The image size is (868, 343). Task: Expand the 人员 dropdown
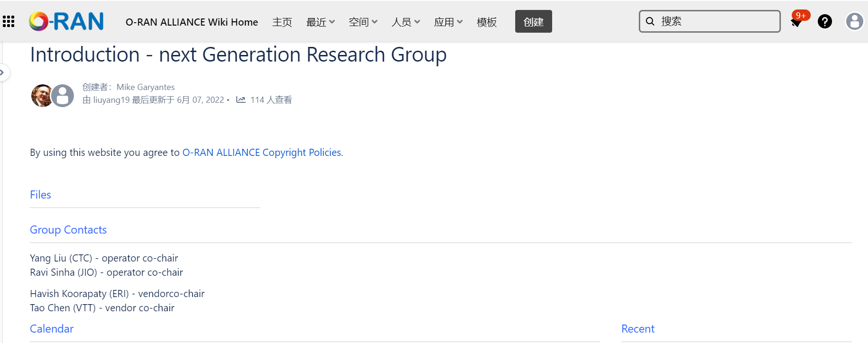[406, 22]
